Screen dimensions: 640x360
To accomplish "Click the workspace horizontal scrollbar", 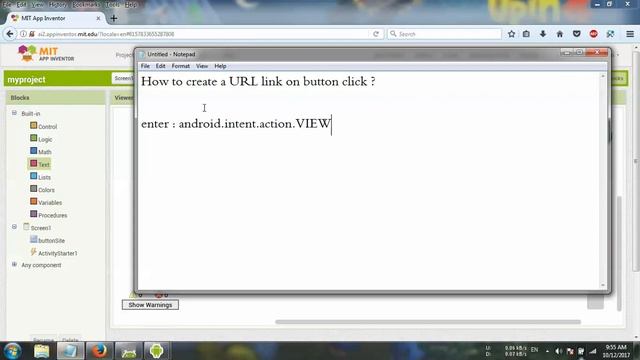I will [x=428, y=322].
